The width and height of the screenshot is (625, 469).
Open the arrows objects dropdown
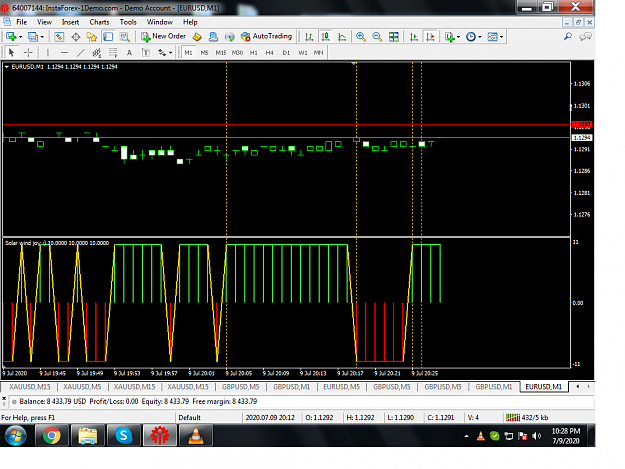(165, 52)
